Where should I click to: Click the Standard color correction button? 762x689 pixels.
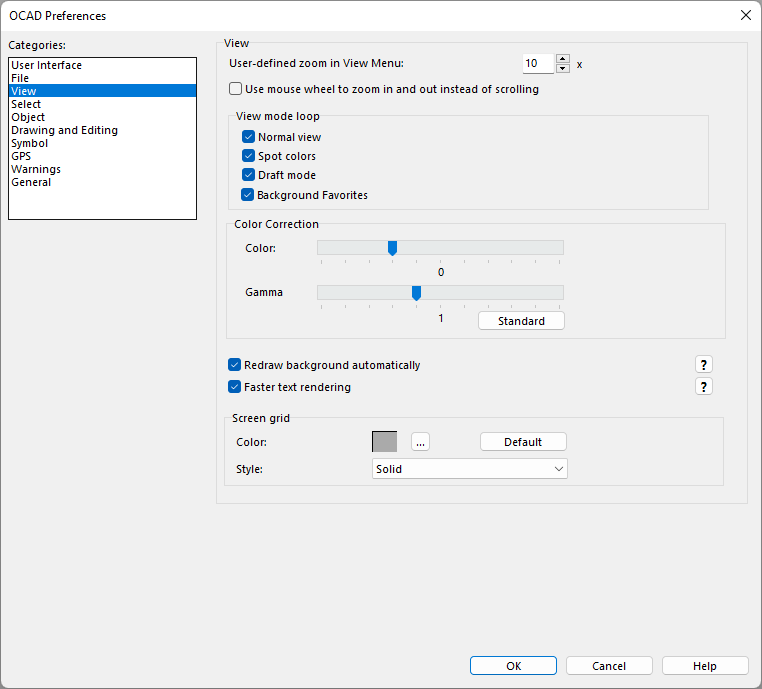pos(521,321)
